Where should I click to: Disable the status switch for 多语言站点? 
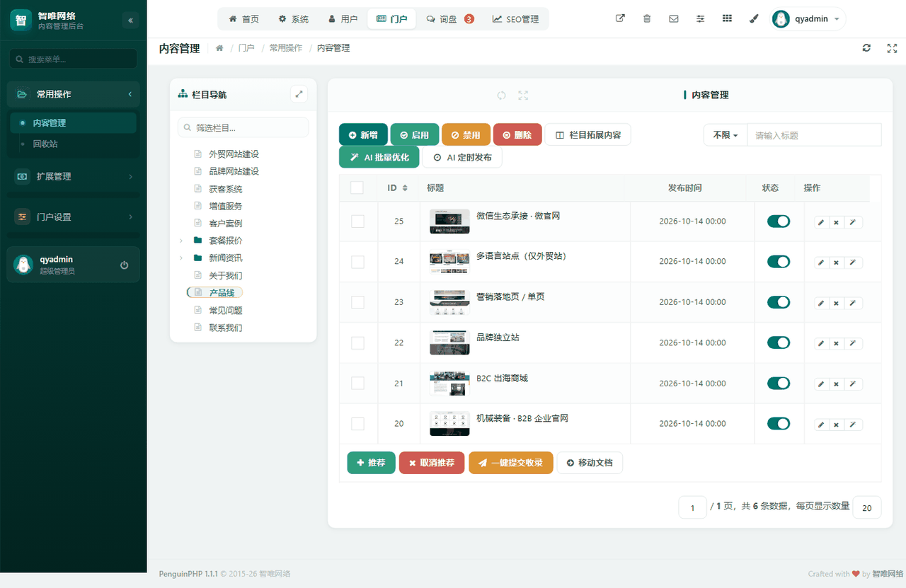779,262
